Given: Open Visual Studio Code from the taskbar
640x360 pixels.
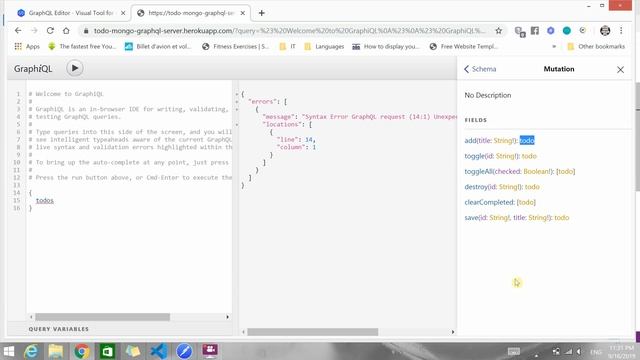Looking at the screenshot, I should (x=158, y=351).
